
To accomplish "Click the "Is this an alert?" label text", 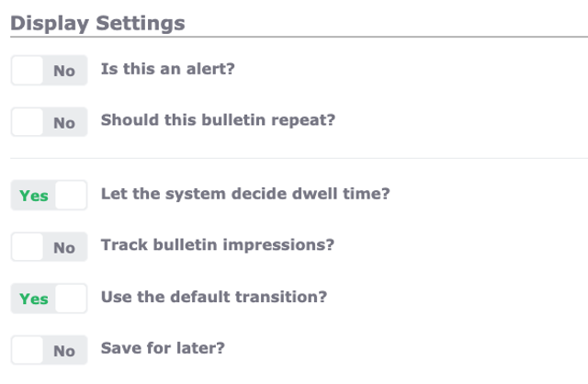I will 167,69.
